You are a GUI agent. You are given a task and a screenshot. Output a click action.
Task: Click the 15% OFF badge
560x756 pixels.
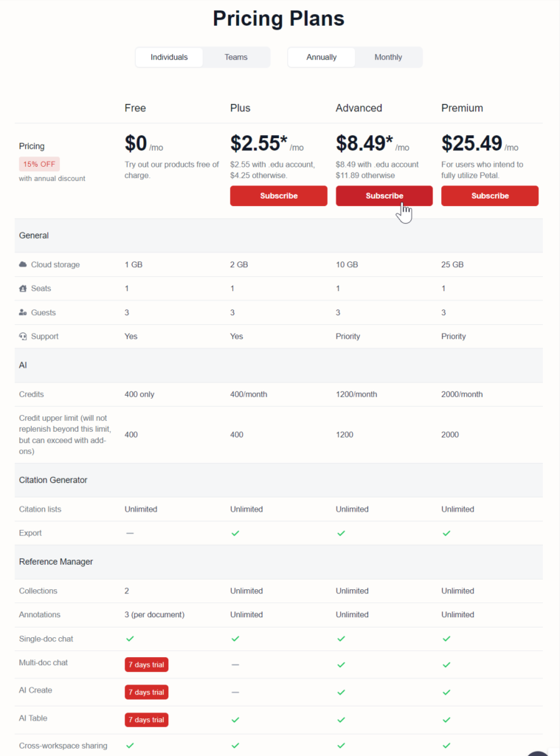39,164
